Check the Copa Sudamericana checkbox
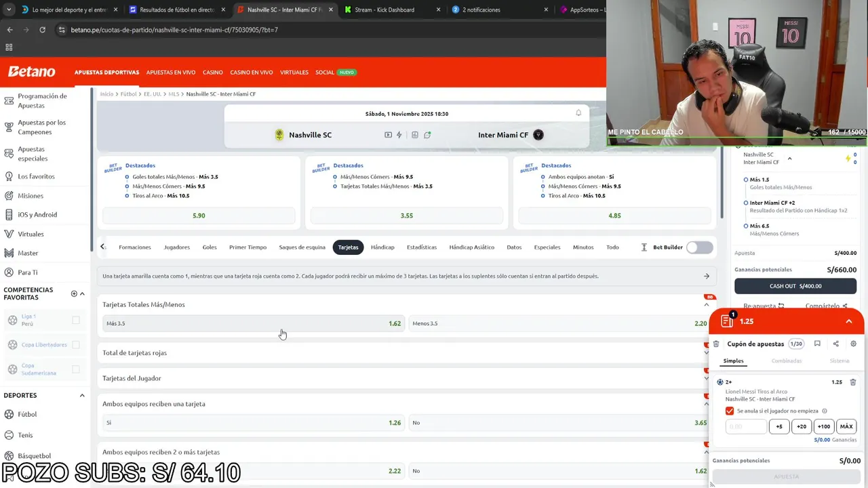 [x=76, y=369]
